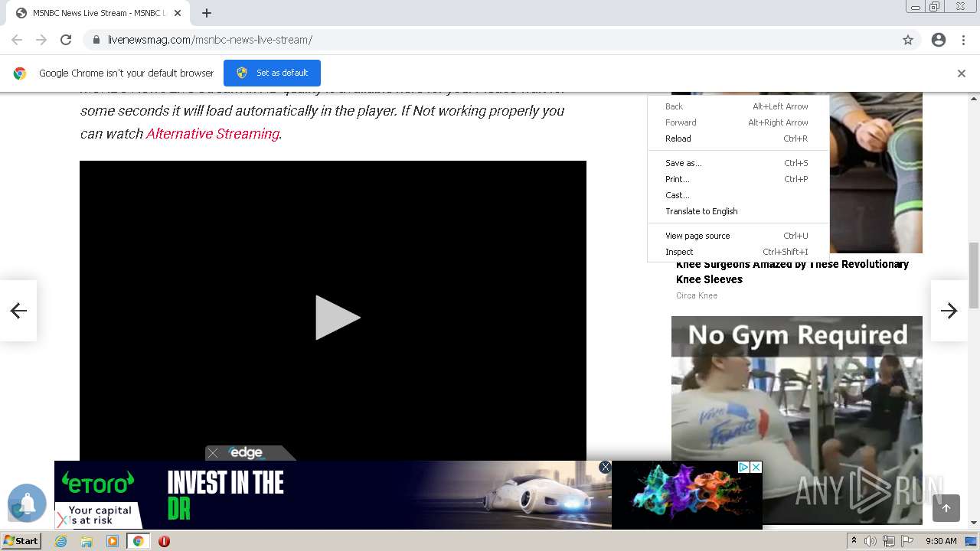The image size is (980, 551).
Task: Open Internet Explorer from taskbar
Action: point(60,541)
